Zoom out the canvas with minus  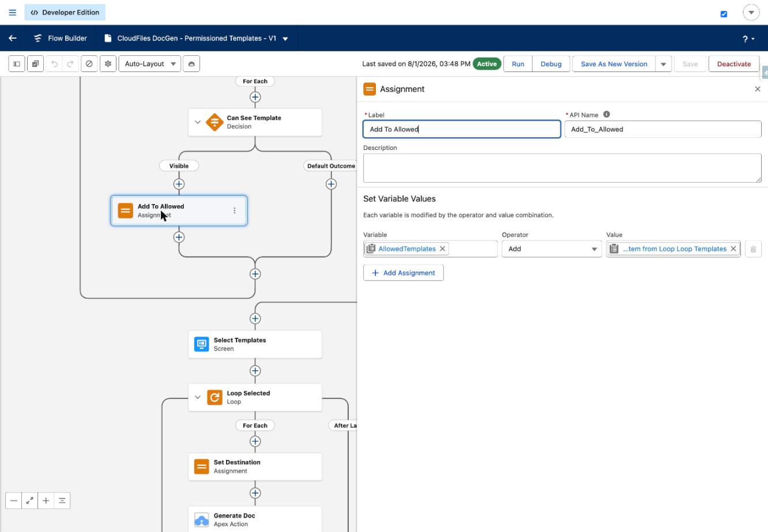tap(14, 500)
